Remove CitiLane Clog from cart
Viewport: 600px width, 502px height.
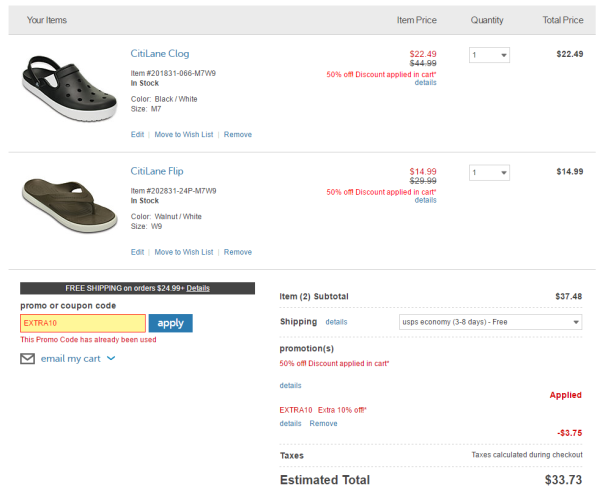238,134
